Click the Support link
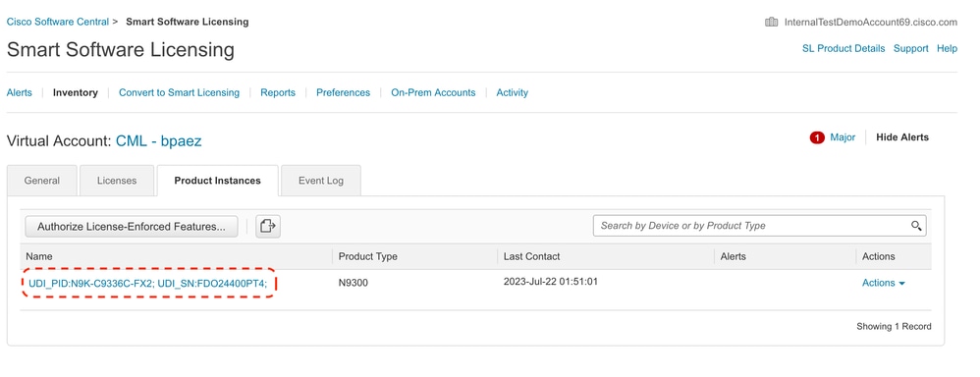 click(x=910, y=48)
